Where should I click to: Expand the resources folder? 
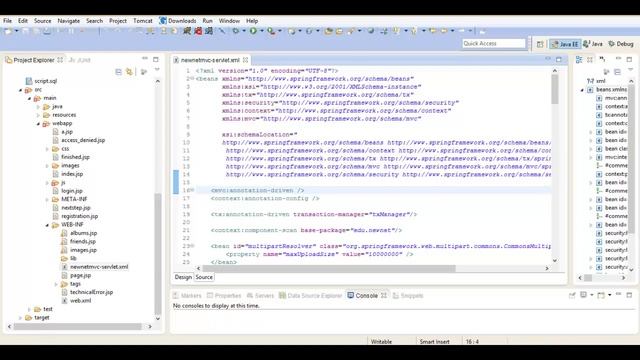38,115
